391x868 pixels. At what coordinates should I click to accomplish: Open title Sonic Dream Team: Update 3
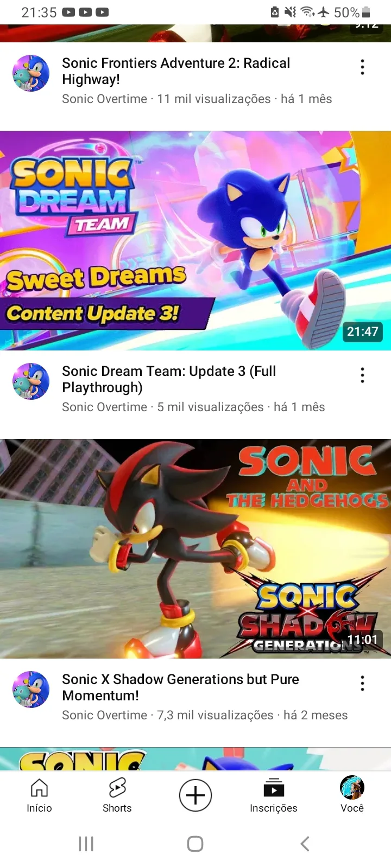pyautogui.click(x=169, y=379)
